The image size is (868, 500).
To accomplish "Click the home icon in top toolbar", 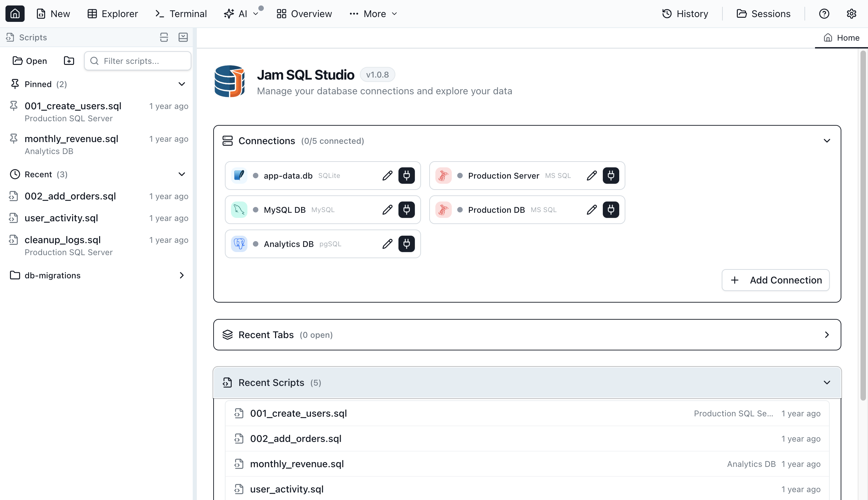I will pyautogui.click(x=15, y=14).
